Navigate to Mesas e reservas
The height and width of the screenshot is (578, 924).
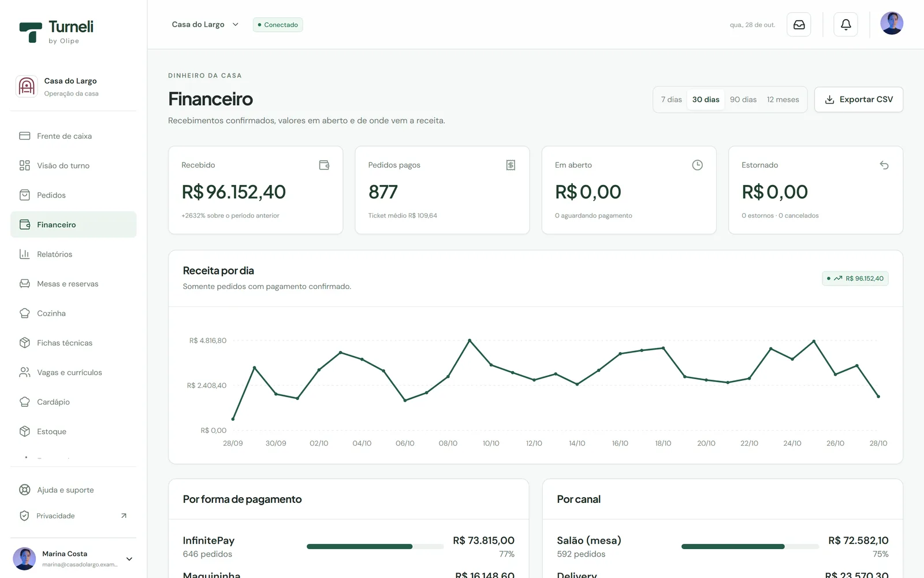[73, 284]
